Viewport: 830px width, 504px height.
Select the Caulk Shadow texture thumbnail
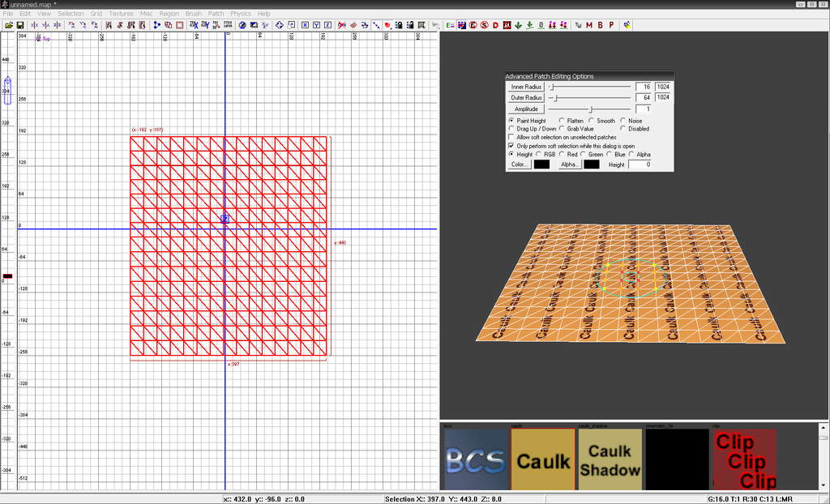(610, 459)
